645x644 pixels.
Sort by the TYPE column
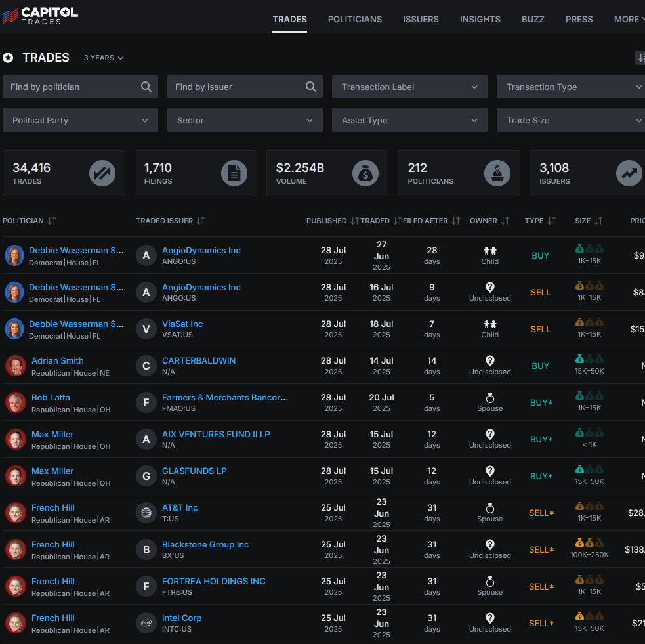540,221
